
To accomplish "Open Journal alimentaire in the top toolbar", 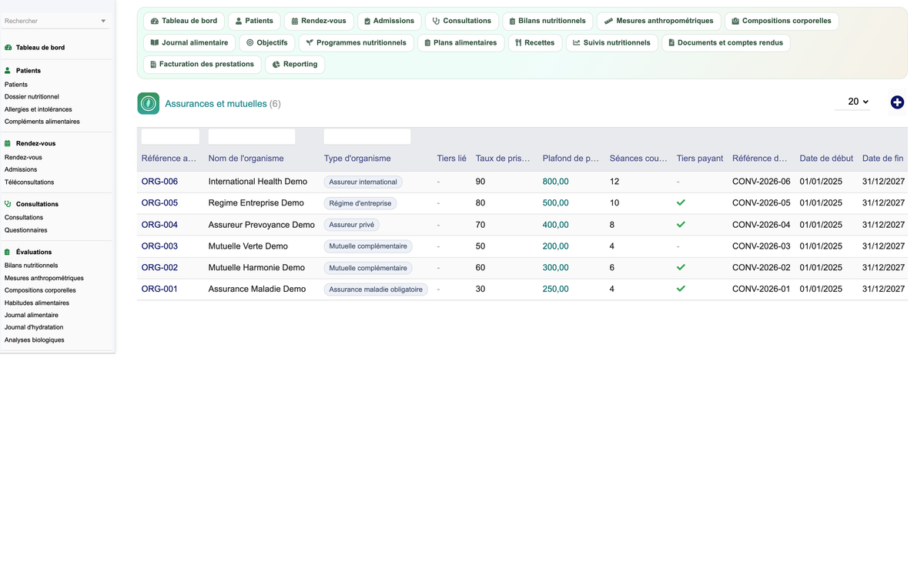I will click(189, 42).
